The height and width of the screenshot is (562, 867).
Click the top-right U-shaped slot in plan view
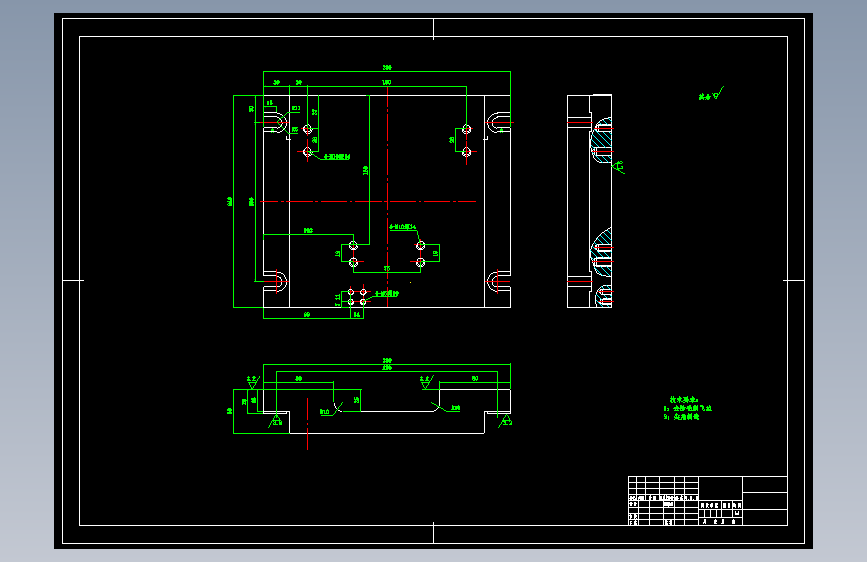tap(498, 122)
